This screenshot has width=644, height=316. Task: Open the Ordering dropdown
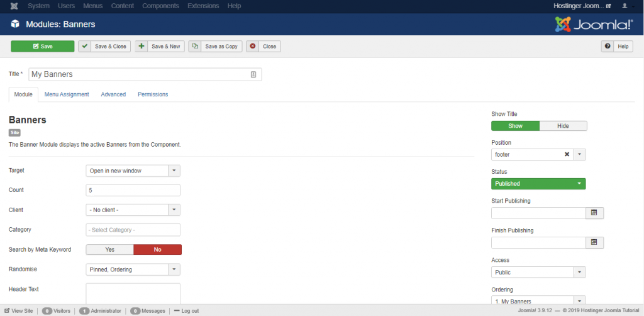[538, 301]
